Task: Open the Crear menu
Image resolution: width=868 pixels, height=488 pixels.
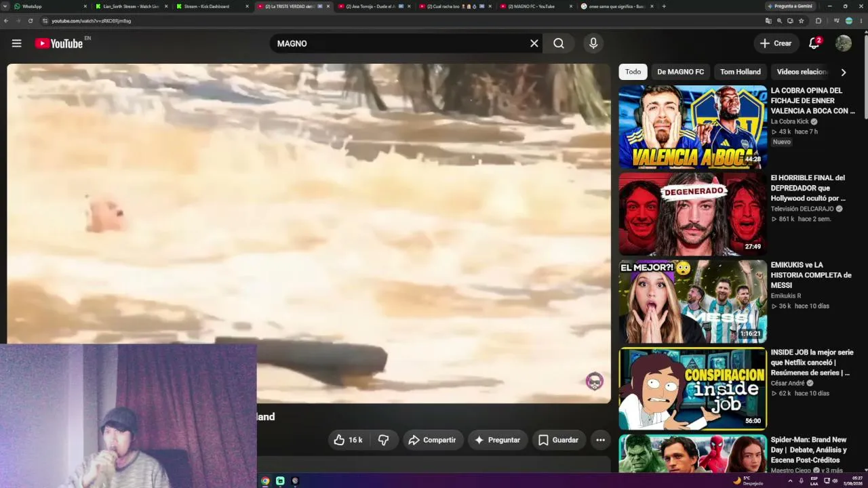Action: coord(776,43)
